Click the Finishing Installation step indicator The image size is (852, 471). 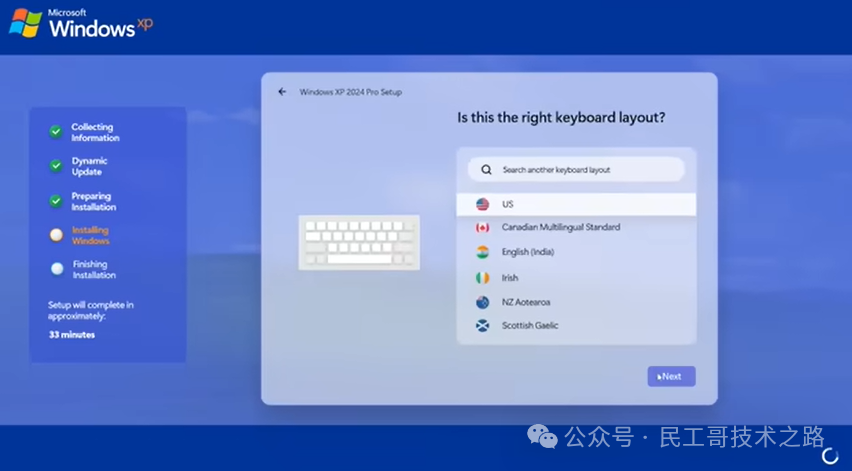coord(57,269)
